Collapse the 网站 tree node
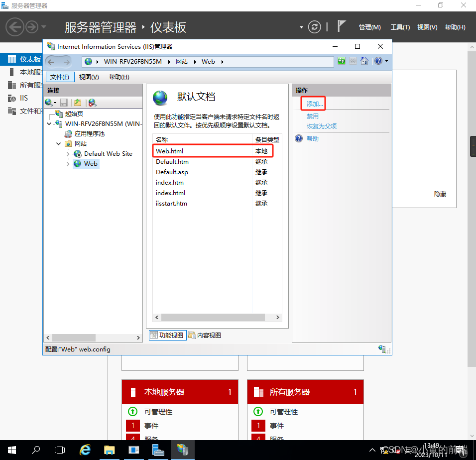476x460 pixels. point(59,143)
